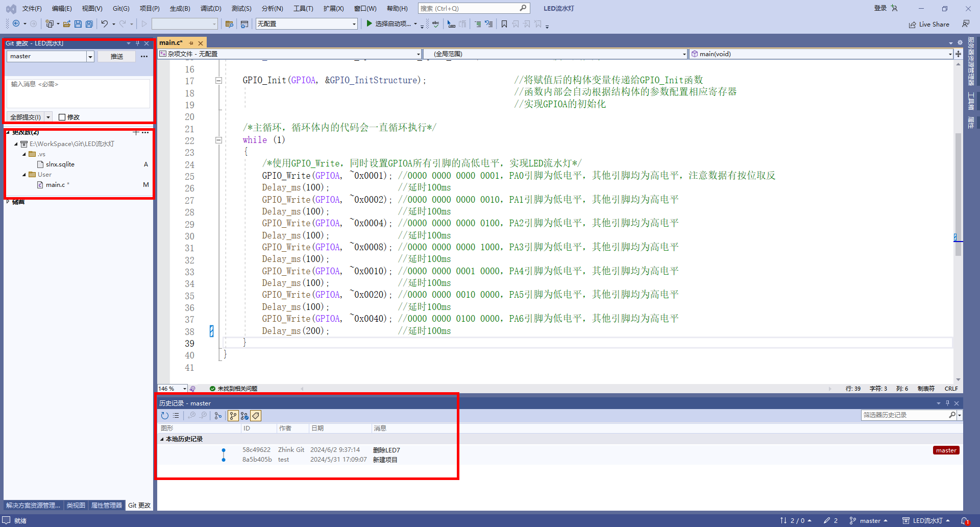Image resolution: width=980 pixels, height=527 pixels.
Task: Collapse the User folder in changes
Action: (x=24, y=175)
